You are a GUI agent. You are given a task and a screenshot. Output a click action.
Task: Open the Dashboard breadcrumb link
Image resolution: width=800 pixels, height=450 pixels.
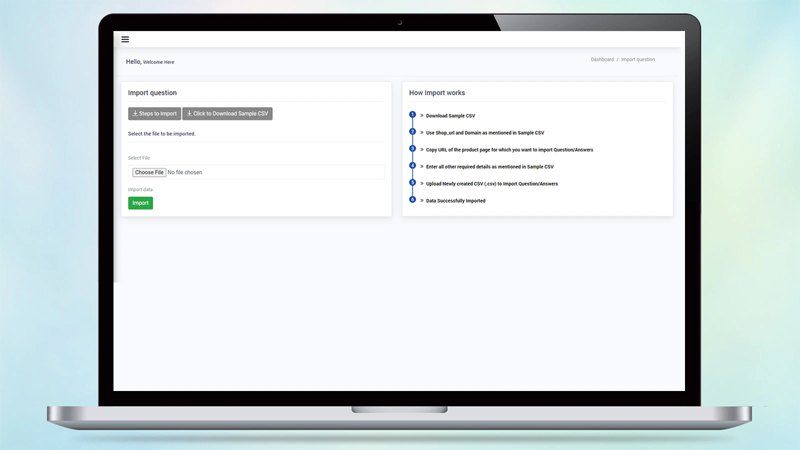coord(602,60)
